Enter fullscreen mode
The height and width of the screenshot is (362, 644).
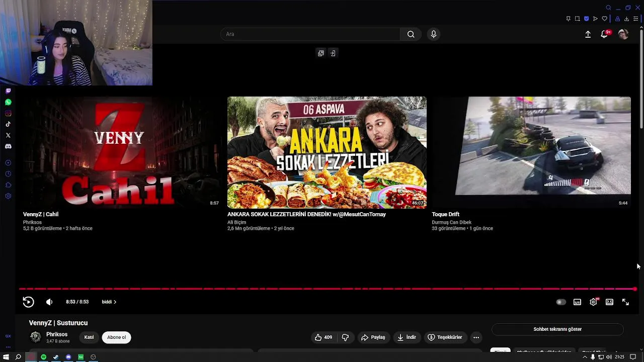(625, 302)
